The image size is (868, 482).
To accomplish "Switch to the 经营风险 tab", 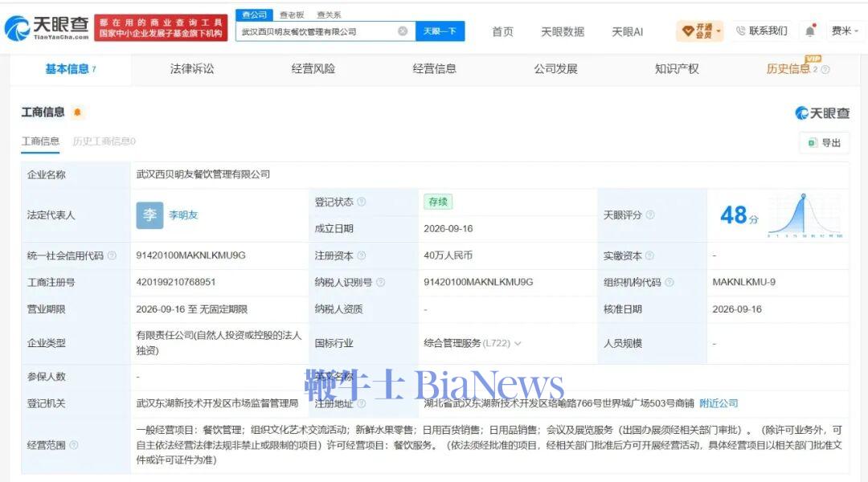I will click(313, 69).
